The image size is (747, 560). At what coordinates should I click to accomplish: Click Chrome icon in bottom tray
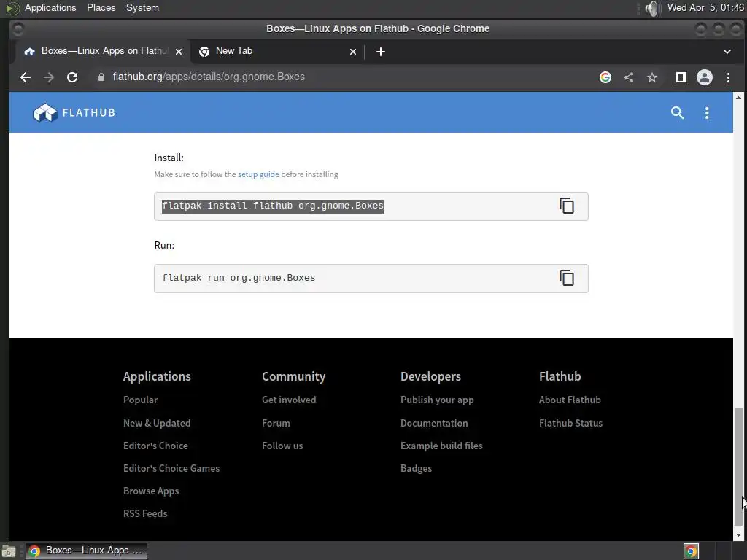point(691,551)
